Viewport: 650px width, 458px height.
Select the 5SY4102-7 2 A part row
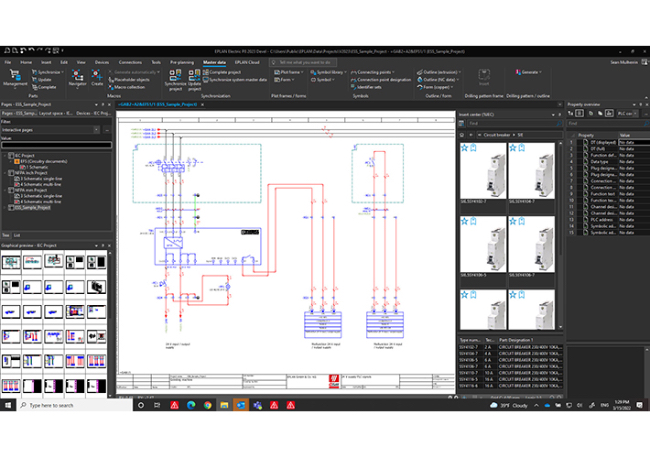point(510,347)
